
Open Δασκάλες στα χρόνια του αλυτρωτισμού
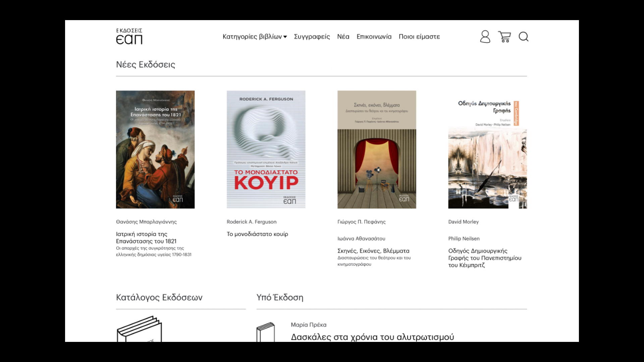(372, 337)
